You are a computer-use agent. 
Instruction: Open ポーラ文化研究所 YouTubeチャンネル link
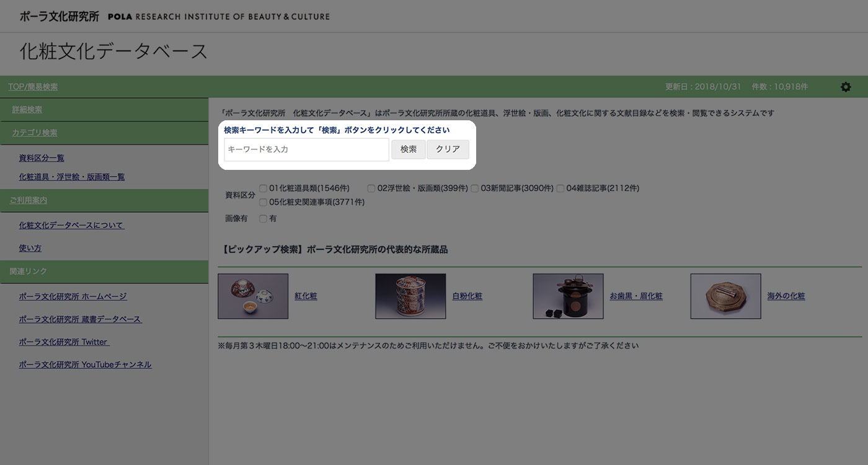(x=85, y=365)
